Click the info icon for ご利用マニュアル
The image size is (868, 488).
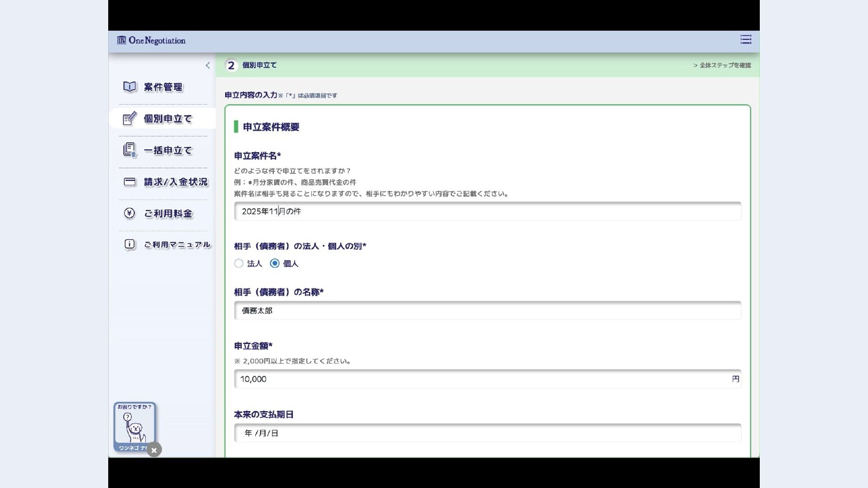[130, 245]
